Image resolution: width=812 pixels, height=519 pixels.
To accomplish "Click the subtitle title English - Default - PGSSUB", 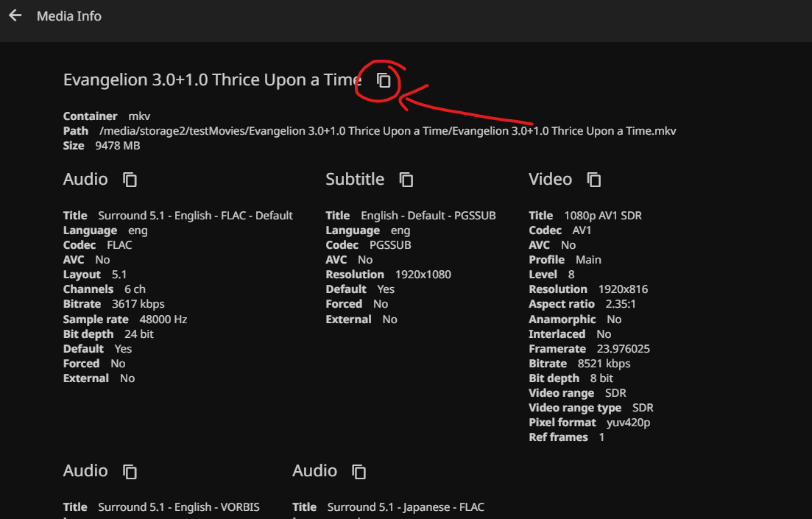I will (x=428, y=216).
